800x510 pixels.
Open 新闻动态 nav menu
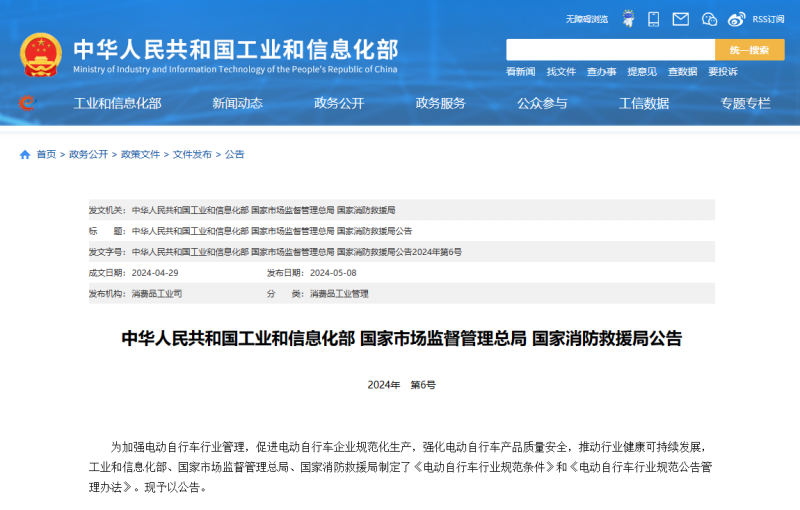coord(237,104)
